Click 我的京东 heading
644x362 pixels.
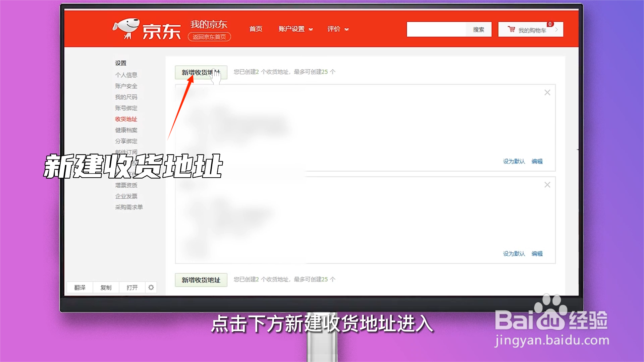coord(209,24)
